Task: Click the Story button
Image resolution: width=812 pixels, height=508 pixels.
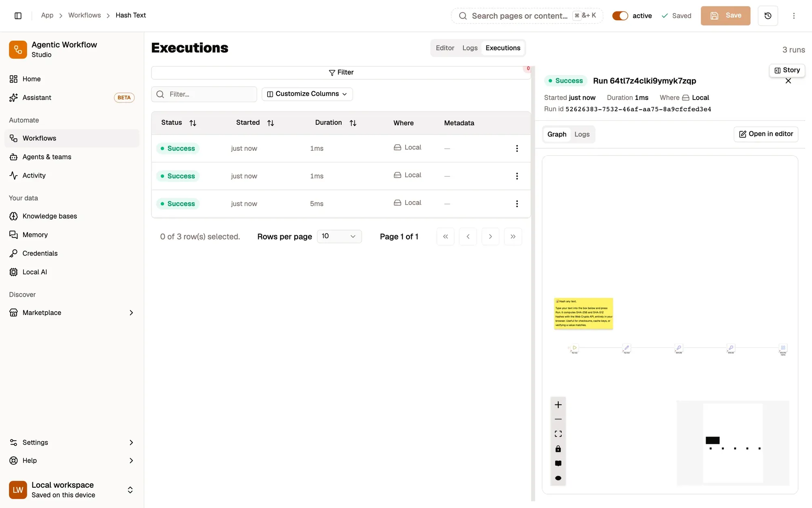Action: [787, 70]
